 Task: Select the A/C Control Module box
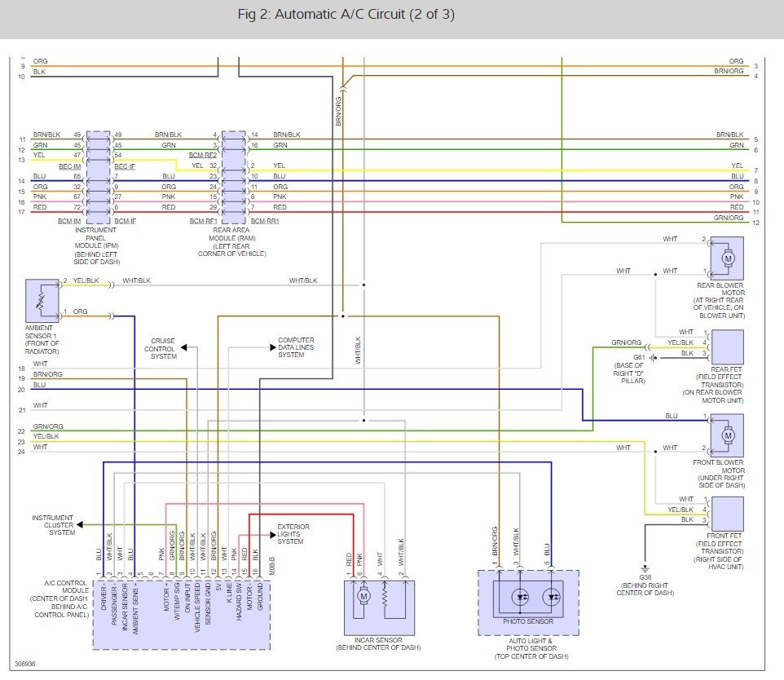(x=182, y=615)
